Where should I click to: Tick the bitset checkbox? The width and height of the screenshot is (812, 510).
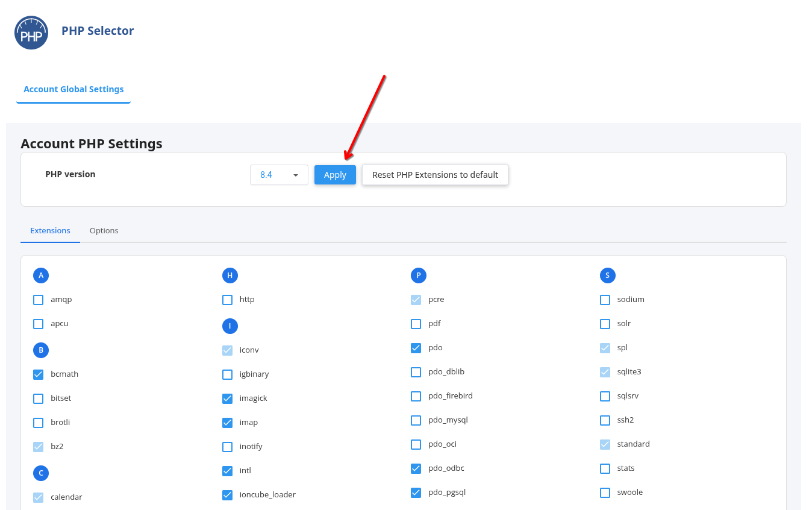(39, 398)
